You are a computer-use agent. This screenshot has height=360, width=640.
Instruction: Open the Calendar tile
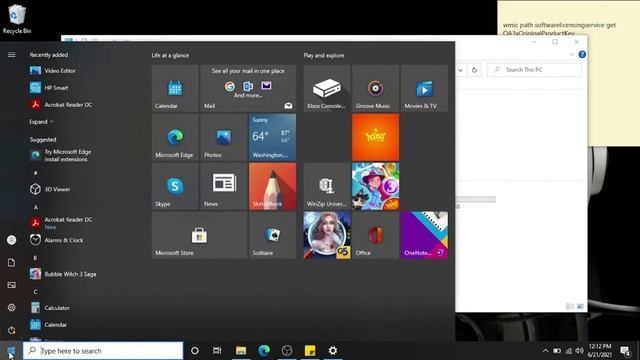175,88
